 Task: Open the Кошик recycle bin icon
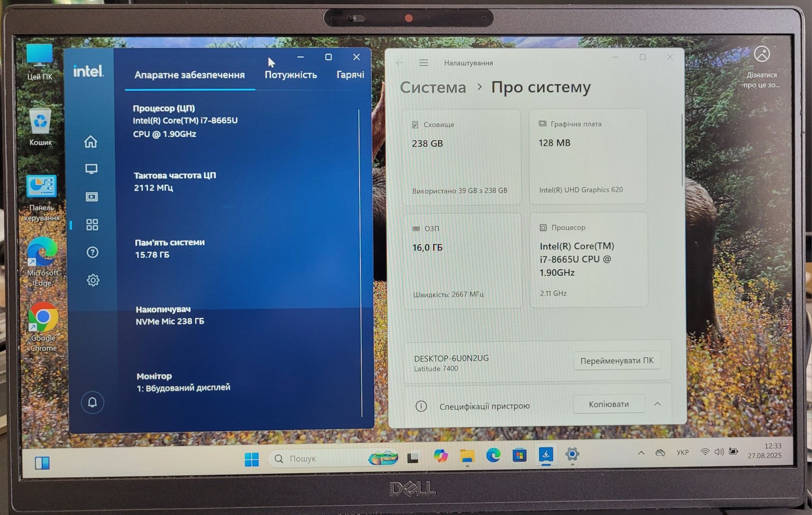[x=41, y=128]
